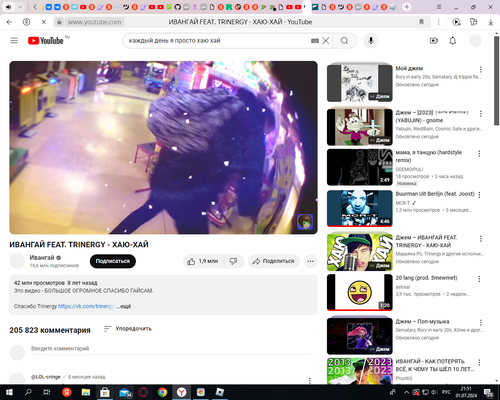Open browser downloads icon
Image resolution: width=500 pixels, height=400 pixels.
tap(491, 22)
